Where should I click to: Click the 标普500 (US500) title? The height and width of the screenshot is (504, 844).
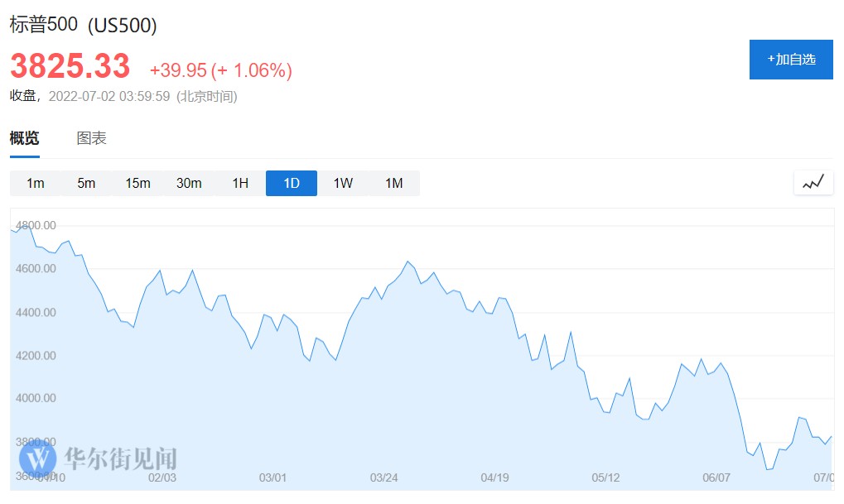click(83, 26)
